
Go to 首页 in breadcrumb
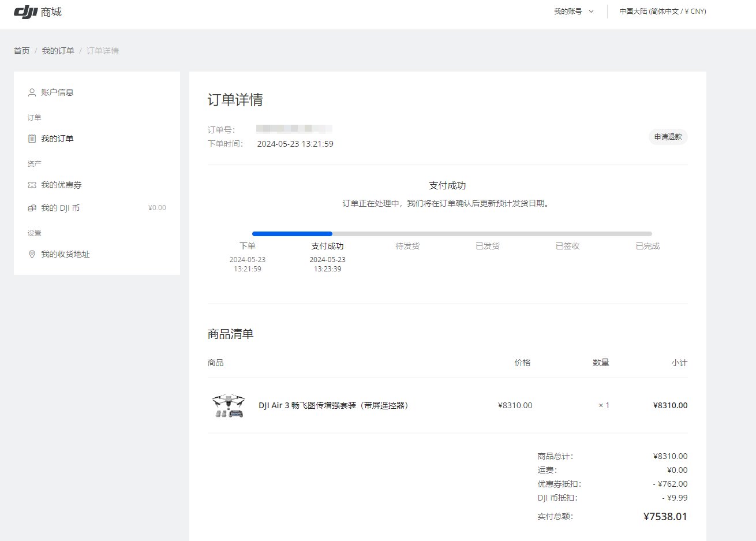tap(22, 51)
